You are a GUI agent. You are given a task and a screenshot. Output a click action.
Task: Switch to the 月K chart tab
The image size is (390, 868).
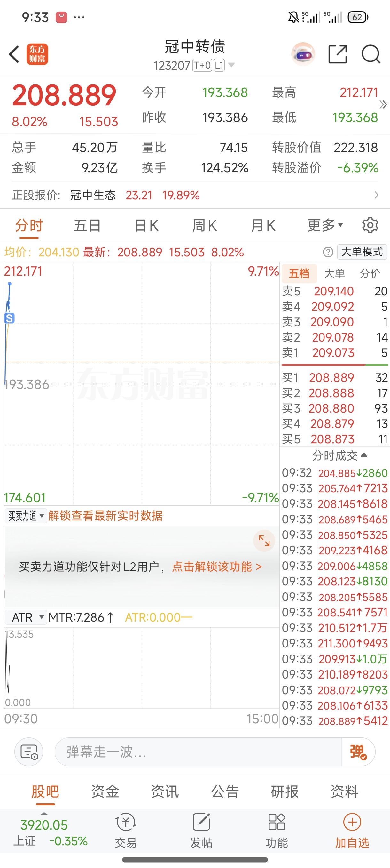pyautogui.click(x=263, y=225)
